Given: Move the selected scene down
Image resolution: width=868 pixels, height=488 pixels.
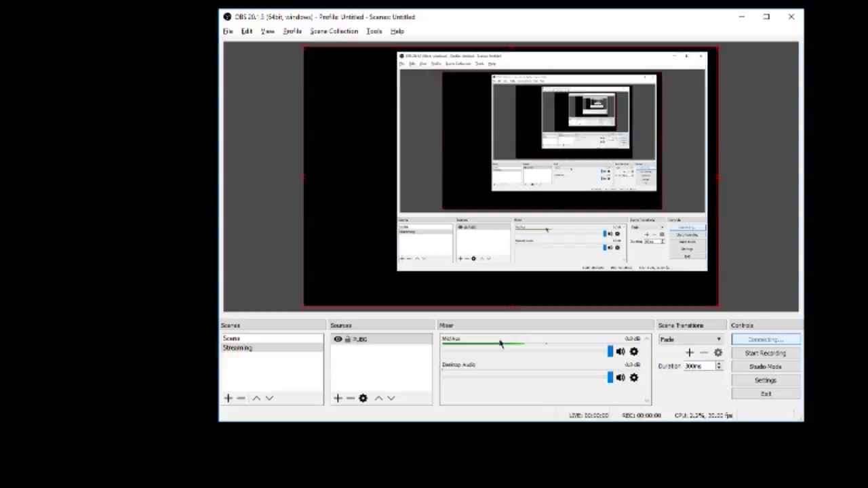Looking at the screenshot, I should (269, 398).
